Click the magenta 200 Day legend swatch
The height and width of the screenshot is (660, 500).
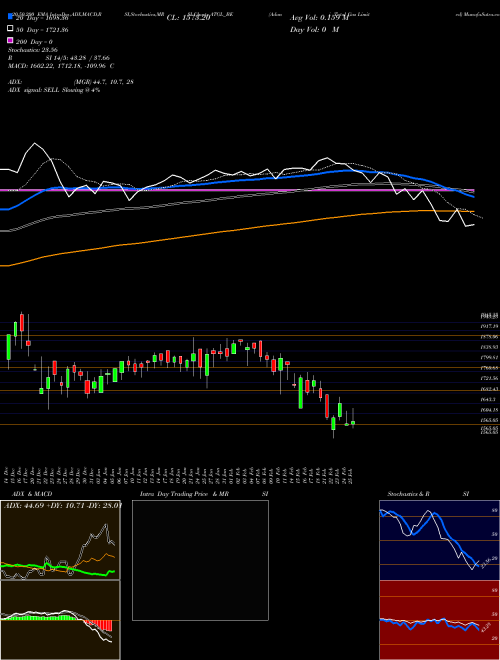10,40
